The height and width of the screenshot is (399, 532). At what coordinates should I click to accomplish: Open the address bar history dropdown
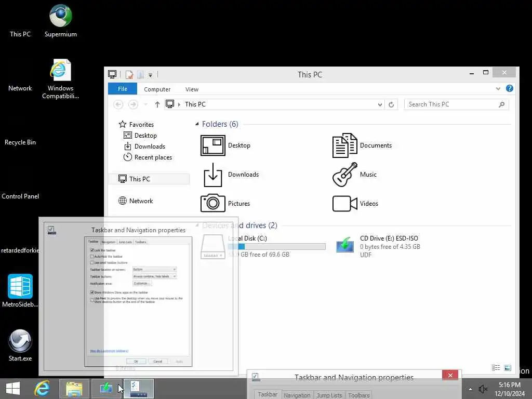[x=380, y=104]
